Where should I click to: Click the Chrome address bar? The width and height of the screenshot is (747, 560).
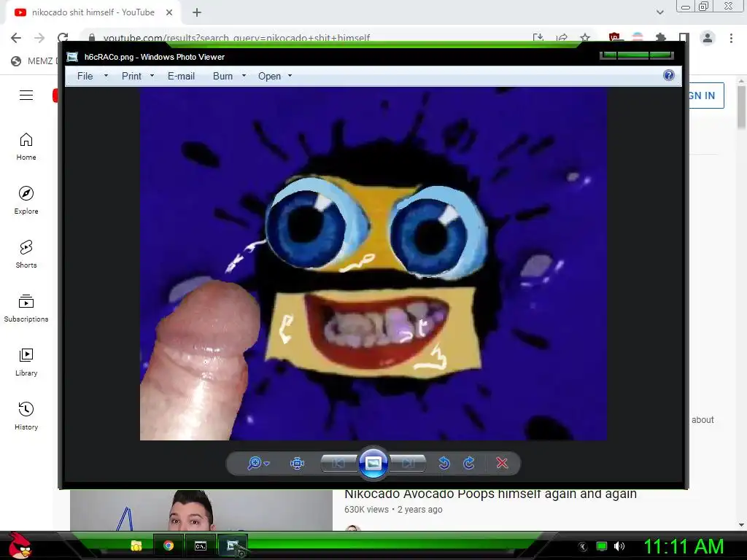coord(305,38)
